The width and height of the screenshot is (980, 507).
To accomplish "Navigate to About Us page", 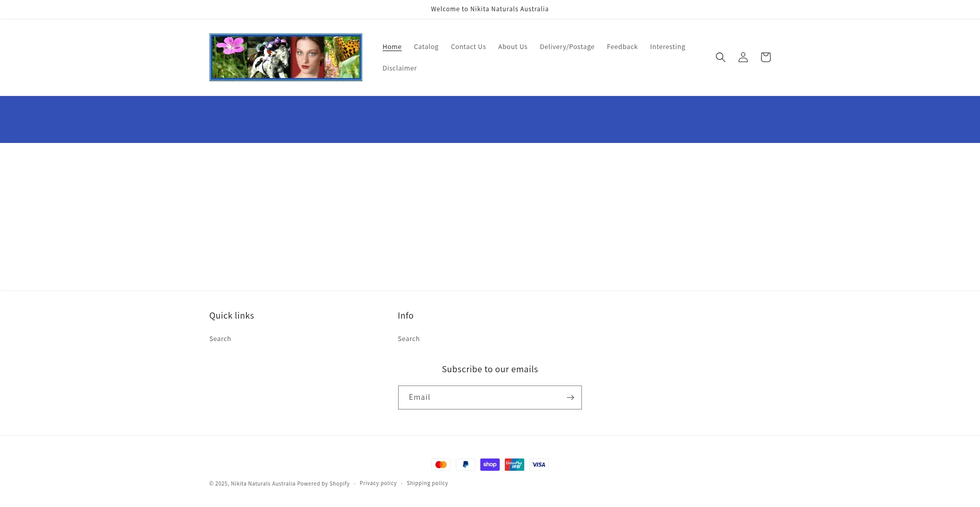I will 512,46.
